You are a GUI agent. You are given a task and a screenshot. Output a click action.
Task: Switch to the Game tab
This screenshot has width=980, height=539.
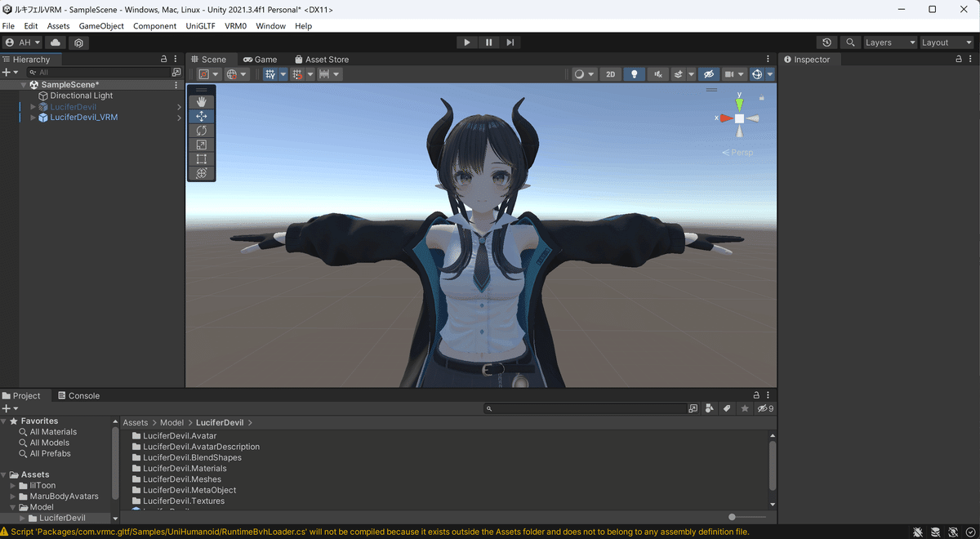click(x=261, y=60)
